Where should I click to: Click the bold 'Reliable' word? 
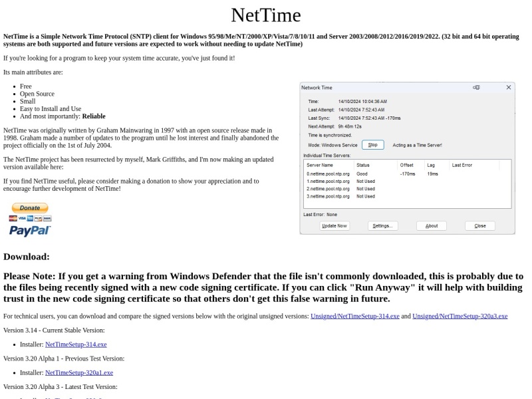94,116
